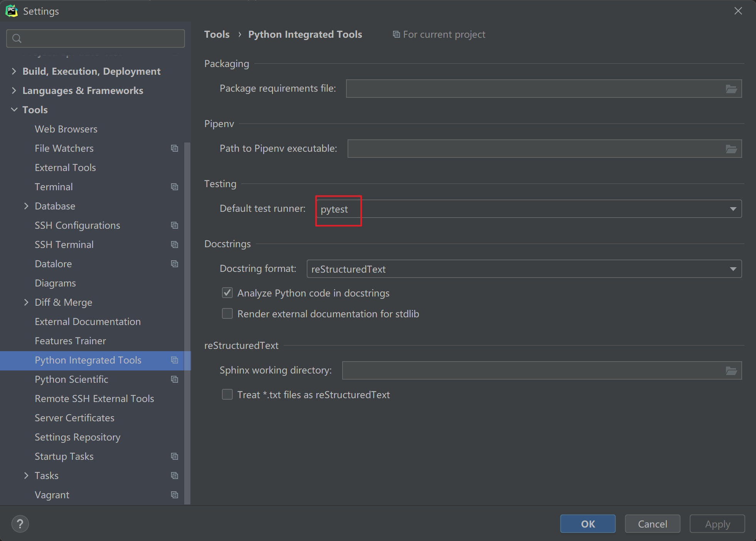Viewport: 756px width, 541px height.
Task: Click the folder icon for Pipenv executable path
Action: [x=731, y=149]
